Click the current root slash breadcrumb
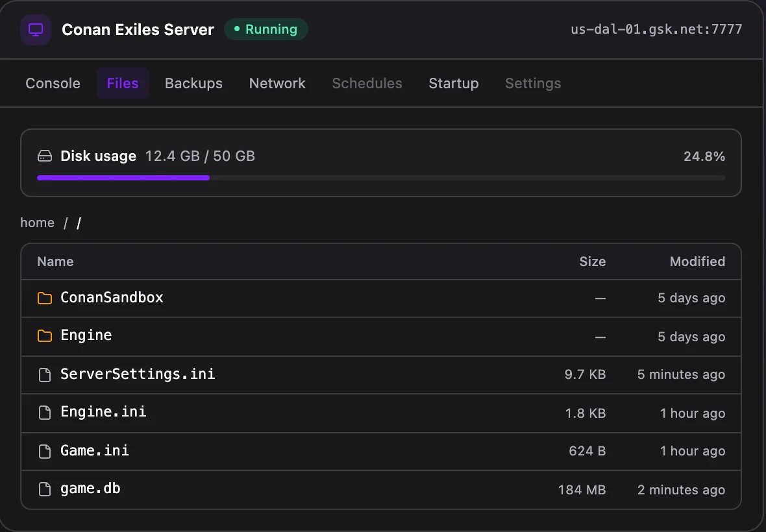The width and height of the screenshot is (766, 532). pos(79,223)
